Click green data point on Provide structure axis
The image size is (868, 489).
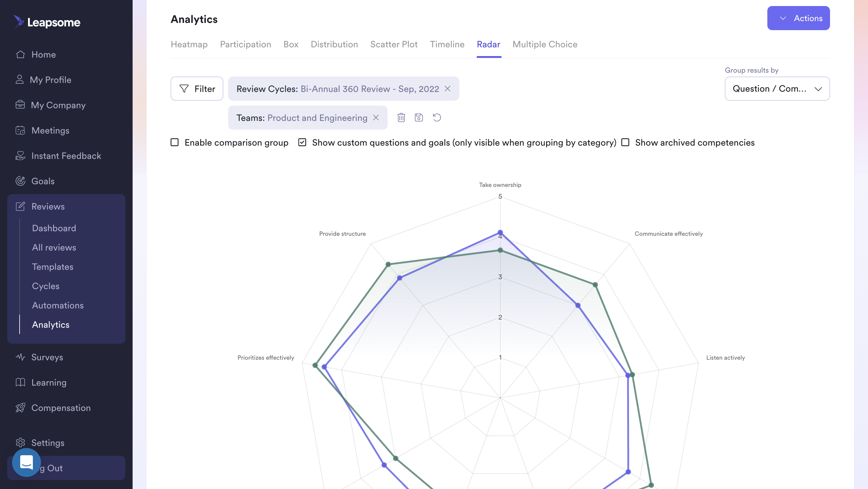tap(388, 264)
